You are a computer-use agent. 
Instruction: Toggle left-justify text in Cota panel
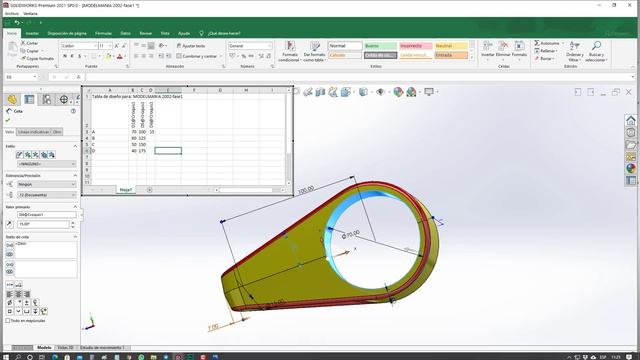(10, 294)
